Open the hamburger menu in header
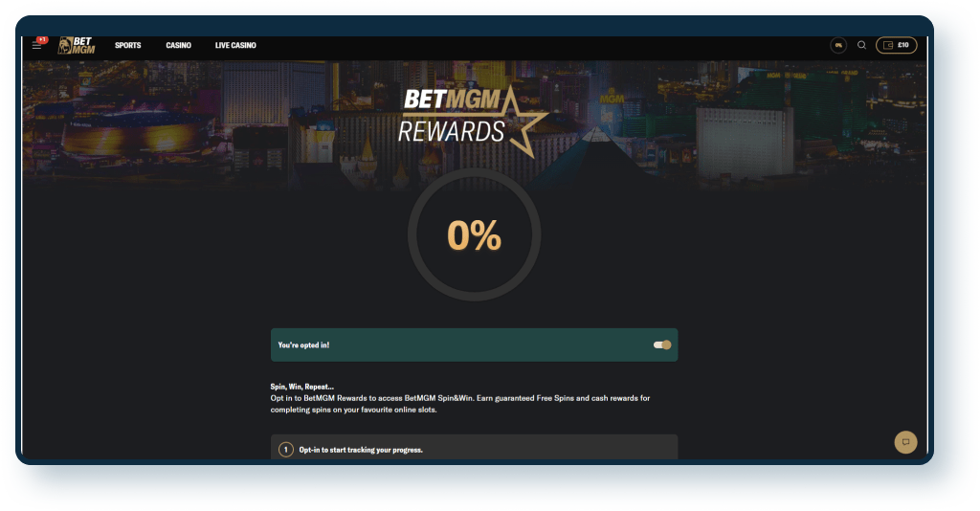Screen dimensions: 980x511 tap(37, 46)
